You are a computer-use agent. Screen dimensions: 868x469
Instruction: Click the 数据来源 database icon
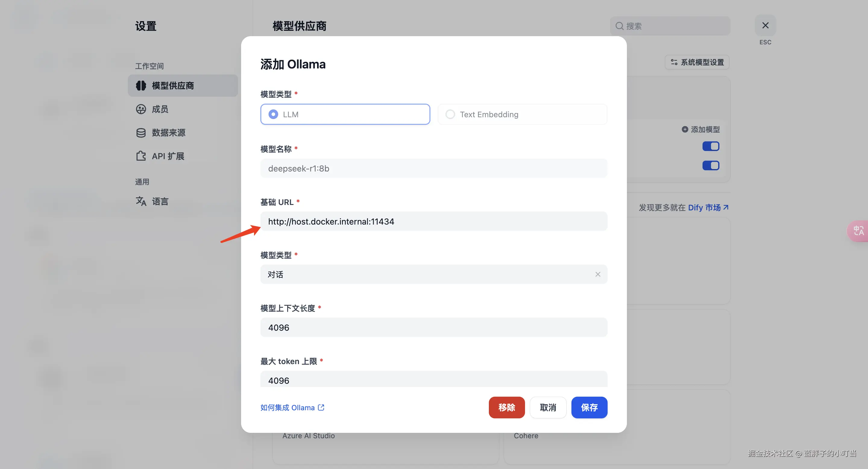141,133
